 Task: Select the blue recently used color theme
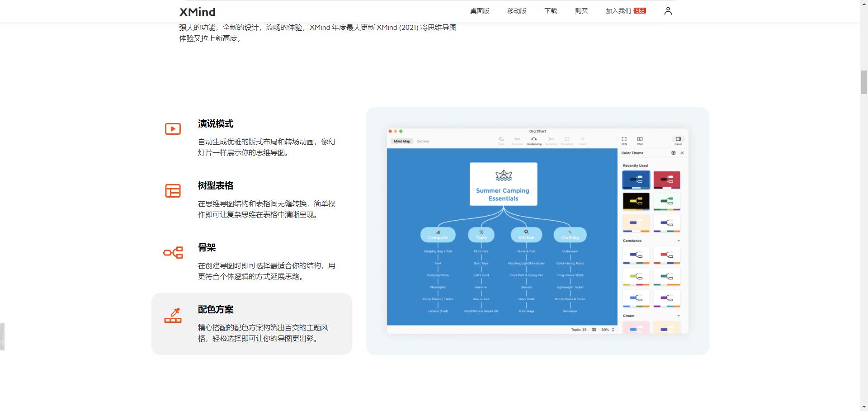(x=636, y=180)
